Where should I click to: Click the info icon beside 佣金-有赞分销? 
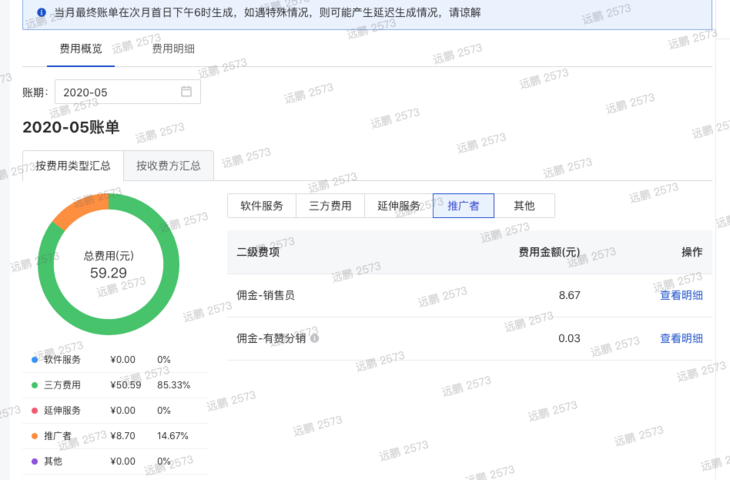(x=315, y=338)
